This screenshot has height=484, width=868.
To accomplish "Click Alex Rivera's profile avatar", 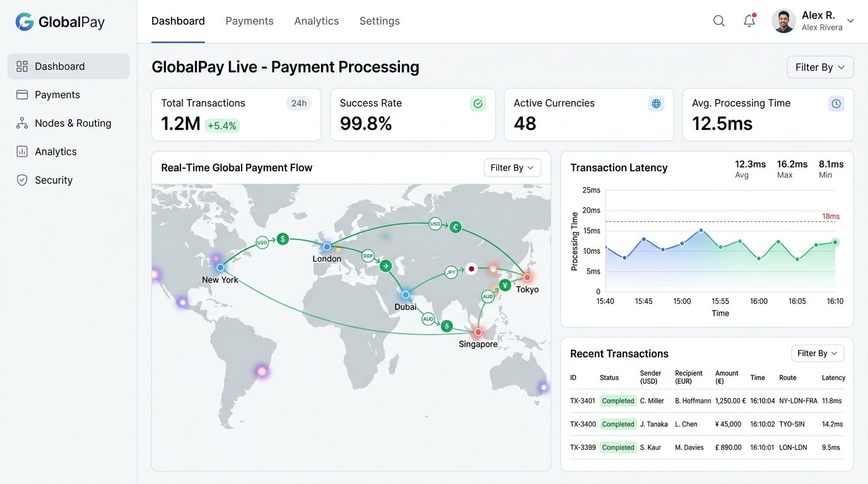I will pos(783,21).
